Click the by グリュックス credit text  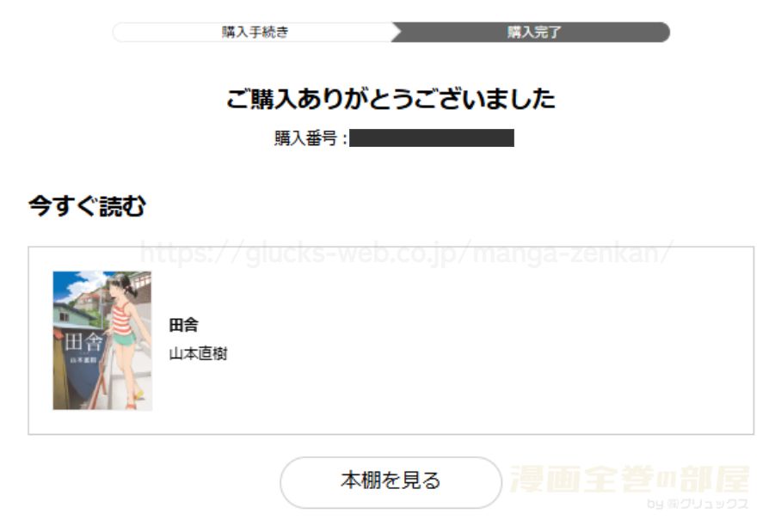point(698,504)
